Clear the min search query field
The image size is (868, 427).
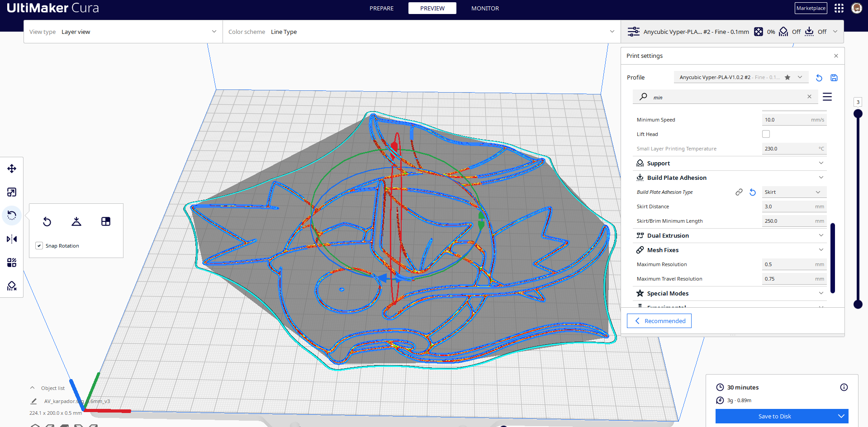[809, 96]
